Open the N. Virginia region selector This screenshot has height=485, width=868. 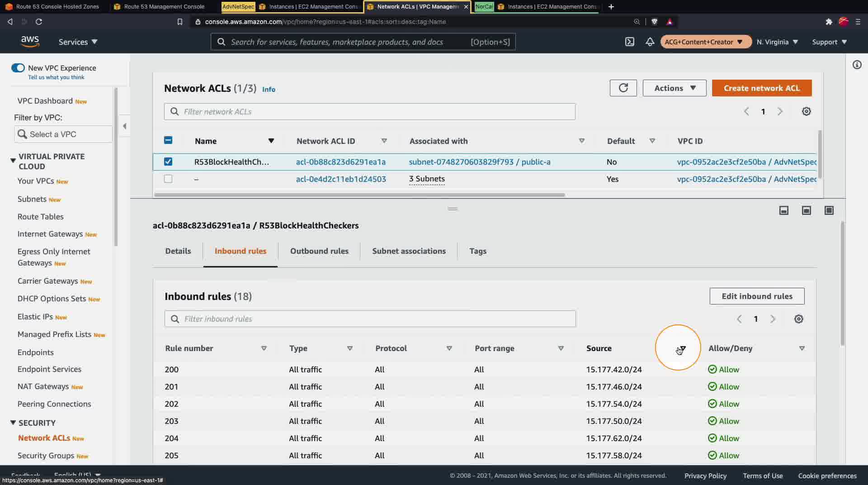click(777, 42)
